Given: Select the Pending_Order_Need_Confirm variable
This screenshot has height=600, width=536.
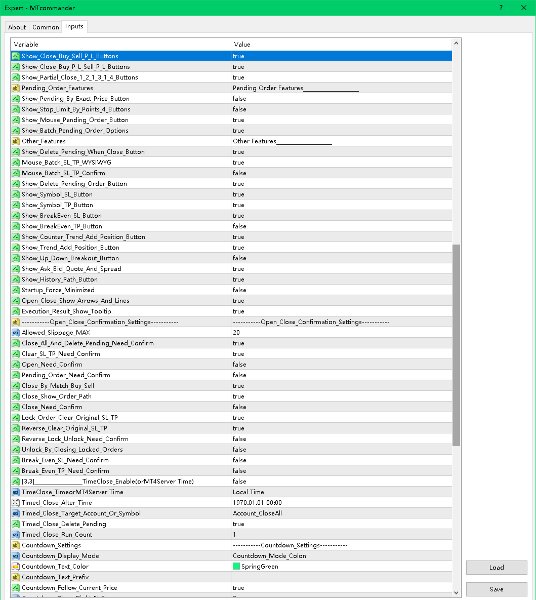Looking at the screenshot, I should [x=66, y=375].
